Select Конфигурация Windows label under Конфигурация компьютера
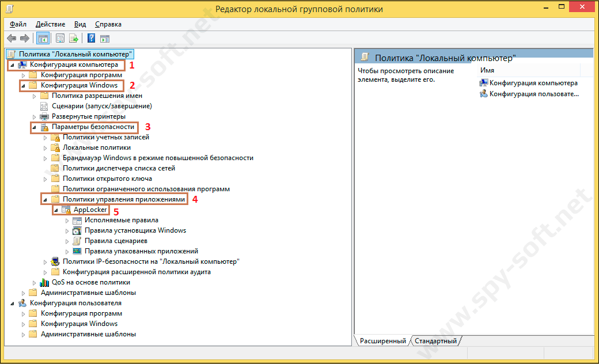The image size is (599, 364). (x=79, y=85)
